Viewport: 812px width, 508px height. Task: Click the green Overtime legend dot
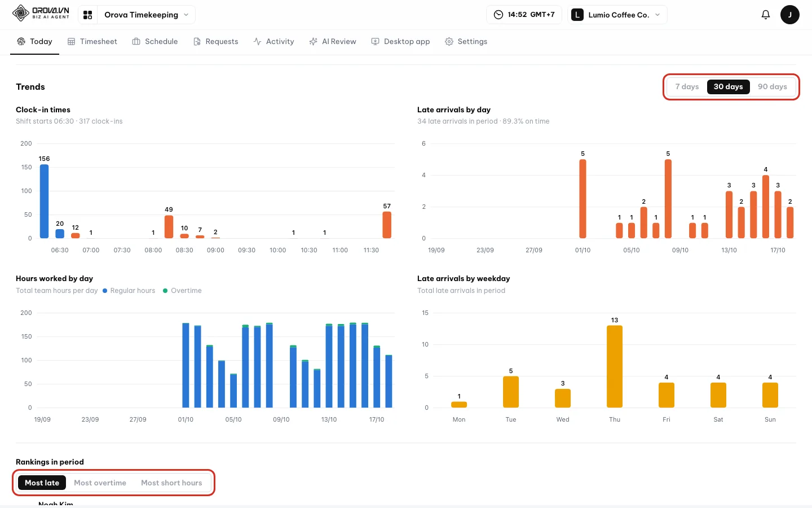pyautogui.click(x=165, y=291)
